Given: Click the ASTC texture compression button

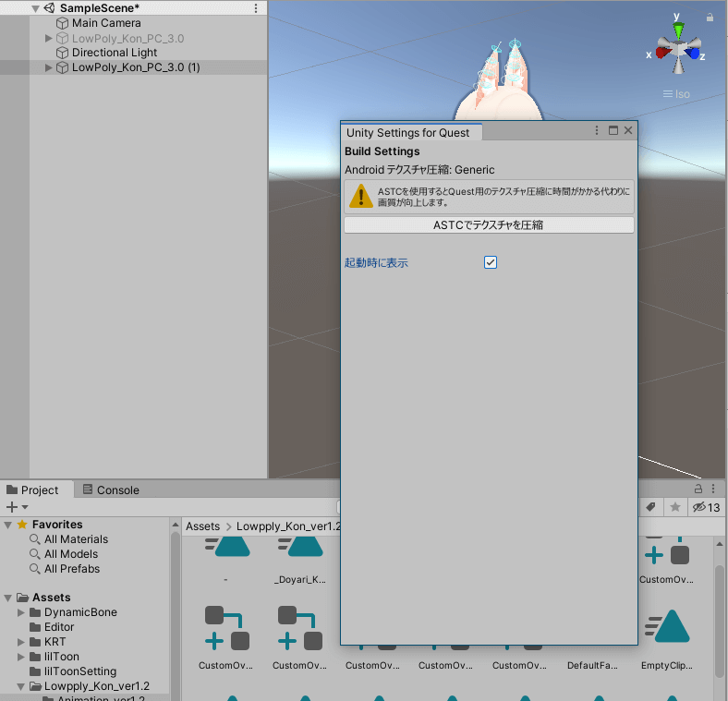Looking at the screenshot, I should tap(489, 225).
